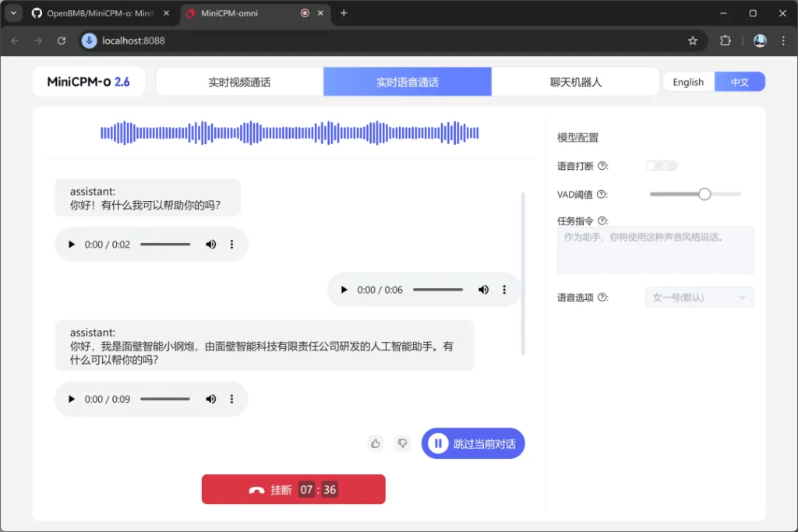
Task: Click the audio waveform visualizer
Action: tap(290, 133)
